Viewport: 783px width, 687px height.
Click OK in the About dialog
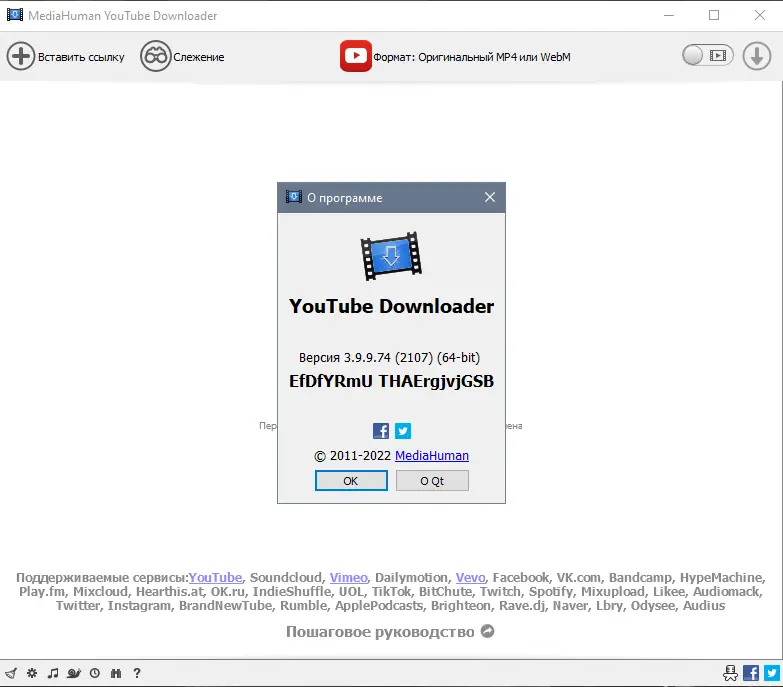(351, 481)
